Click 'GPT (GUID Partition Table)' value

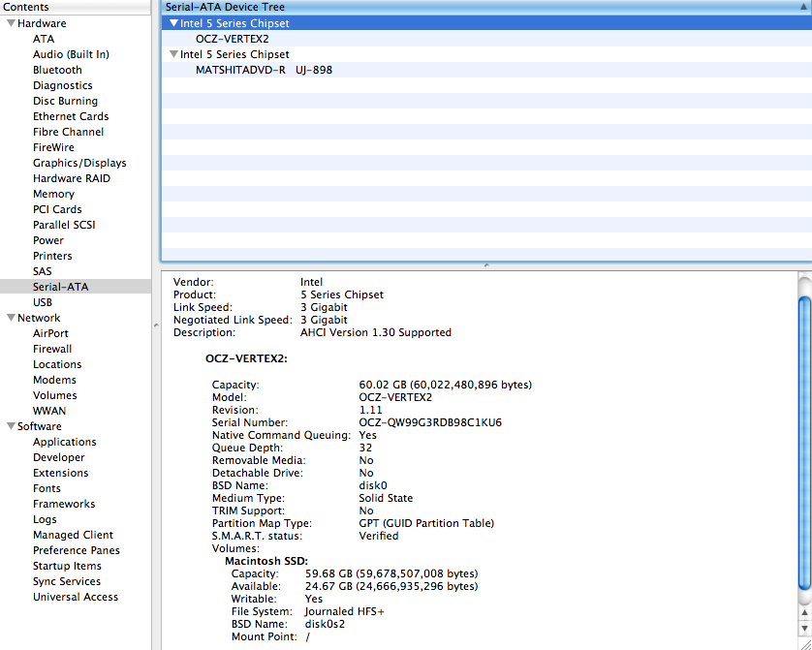coord(426,523)
